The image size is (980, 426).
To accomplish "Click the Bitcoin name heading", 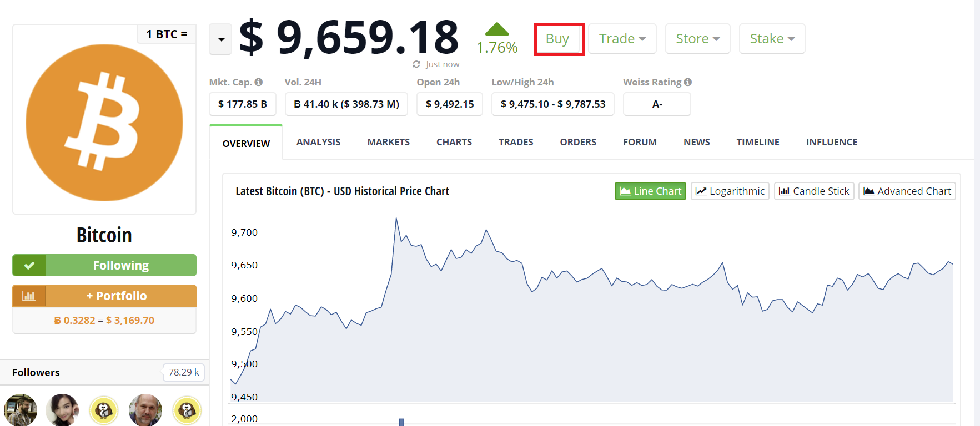I will coord(104,235).
